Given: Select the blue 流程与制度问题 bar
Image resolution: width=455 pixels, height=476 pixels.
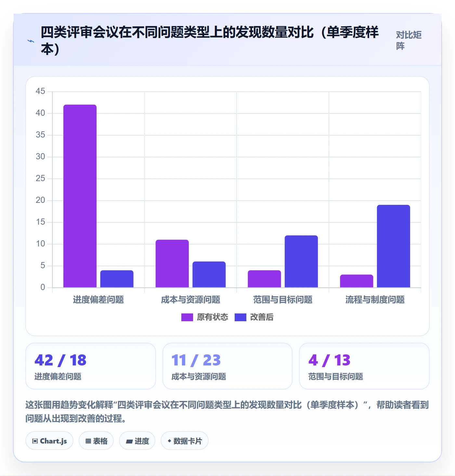Looking at the screenshot, I should tap(394, 246).
